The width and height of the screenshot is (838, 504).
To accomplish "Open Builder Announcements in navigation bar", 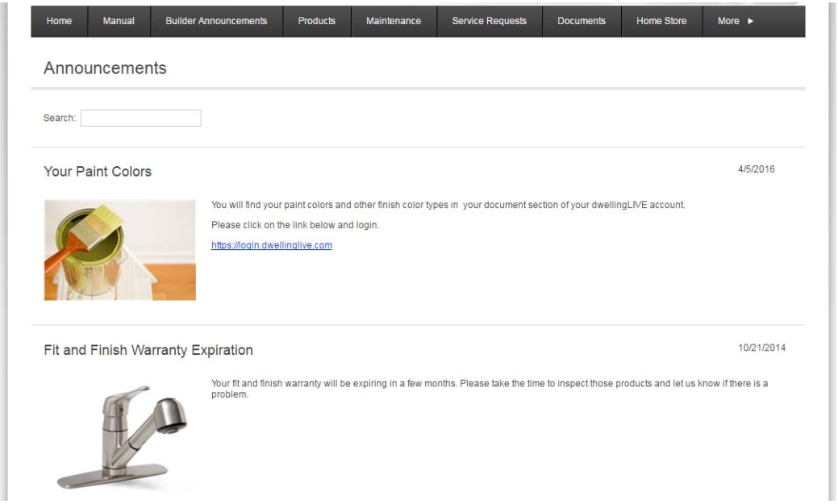I will click(216, 21).
